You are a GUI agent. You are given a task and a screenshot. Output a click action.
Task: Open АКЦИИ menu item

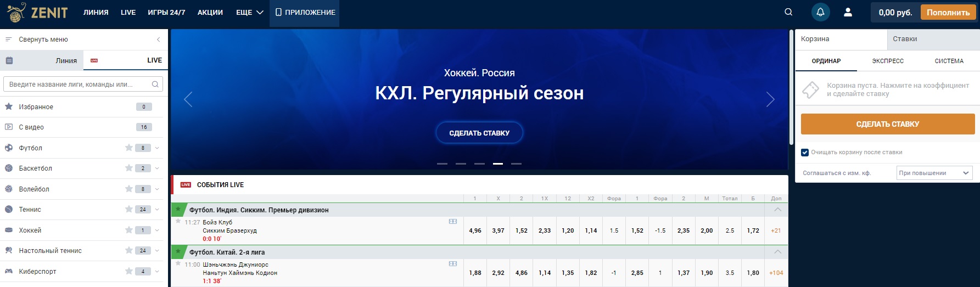[210, 12]
